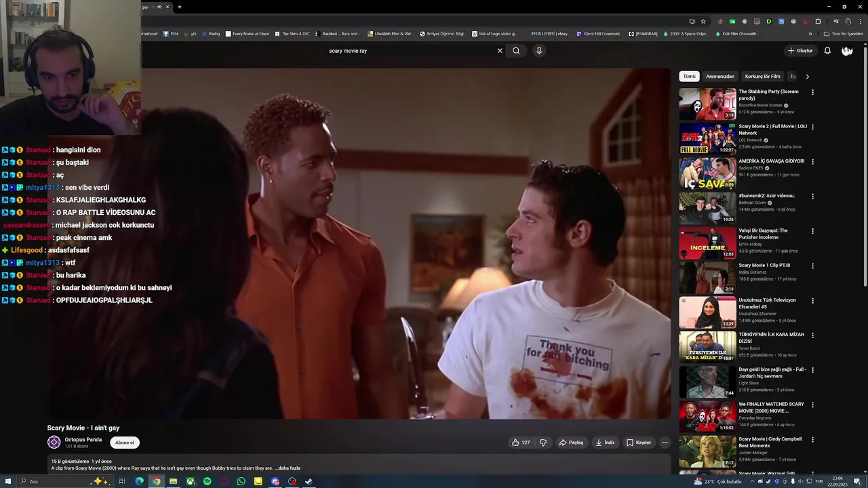Open options for #buneamk2 özür videosu

(813, 197)
